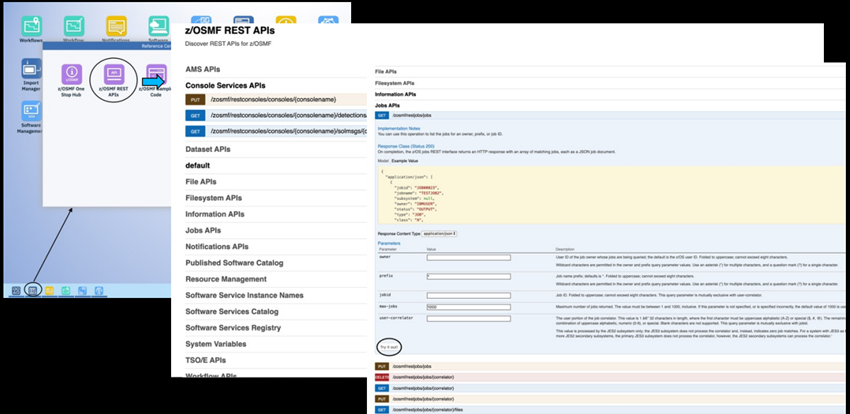Click the Implementation Notes heading
Viewport: 850px width, 414px height.
(399, 128)
